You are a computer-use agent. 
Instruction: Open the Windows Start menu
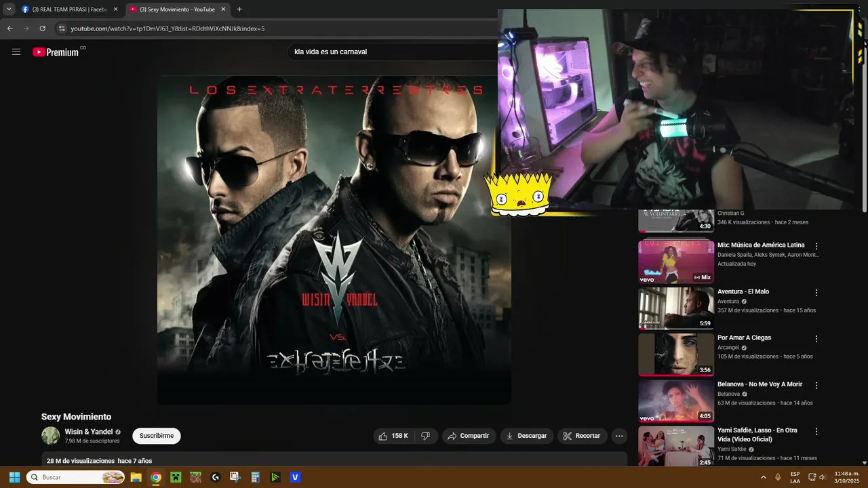(14, 477)
